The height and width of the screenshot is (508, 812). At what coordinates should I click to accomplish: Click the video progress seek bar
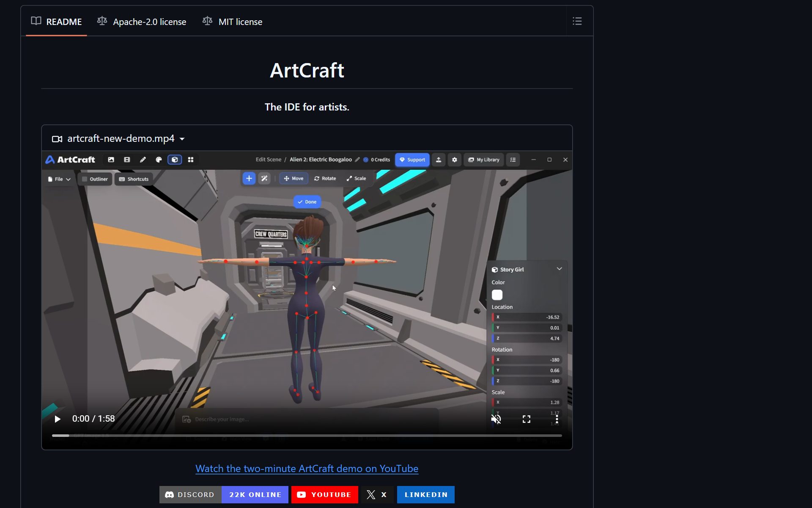point(307,435)
